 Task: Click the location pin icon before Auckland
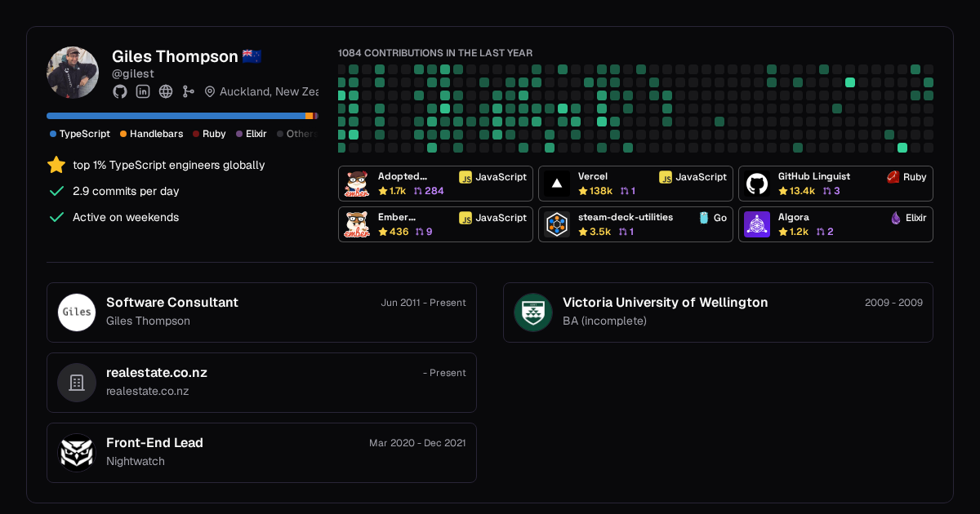coord(210,91)
